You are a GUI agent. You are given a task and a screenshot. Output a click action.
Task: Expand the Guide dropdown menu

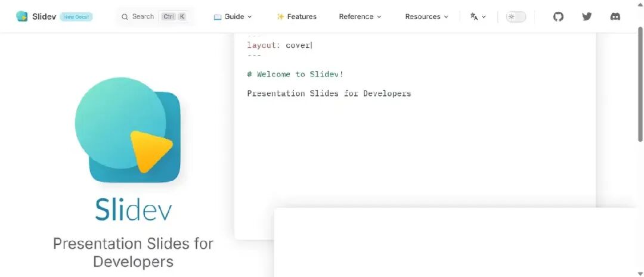[233, 17]
